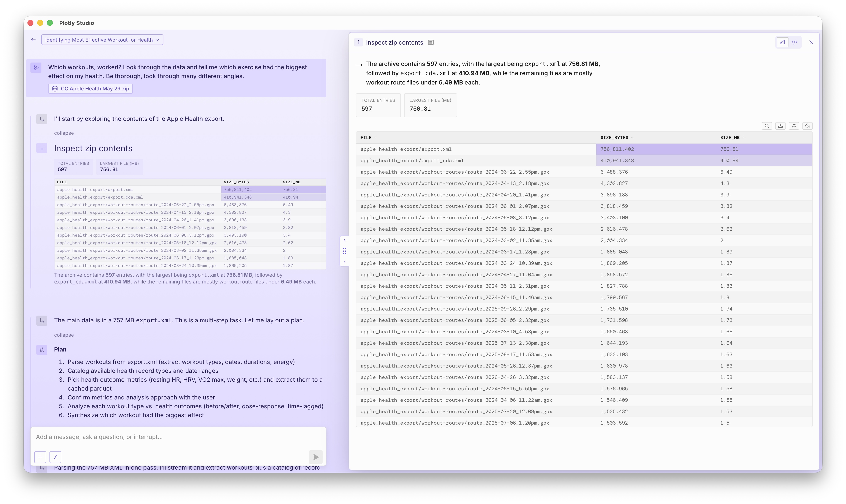Screen dimensions: 846x504
Task: Select the row route_2026-04-26_3.32pm.gpx
Action: click(584, 377)
